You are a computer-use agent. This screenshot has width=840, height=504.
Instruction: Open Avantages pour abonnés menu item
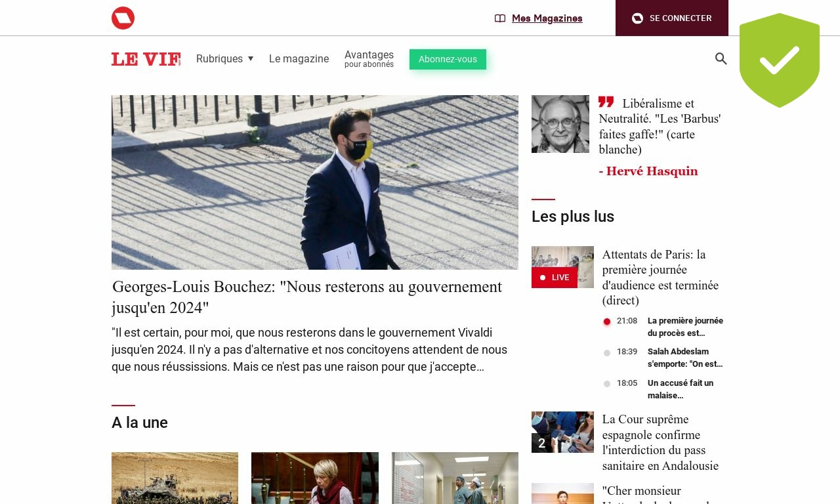tap(369, 59)
